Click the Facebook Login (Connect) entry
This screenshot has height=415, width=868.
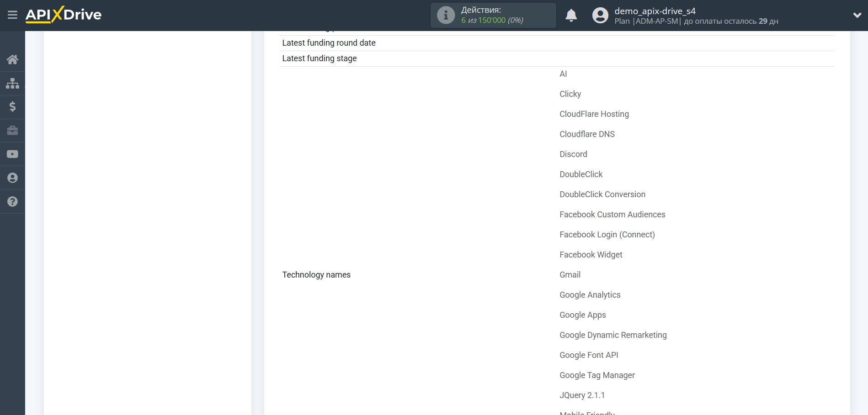tap(607, 235)
